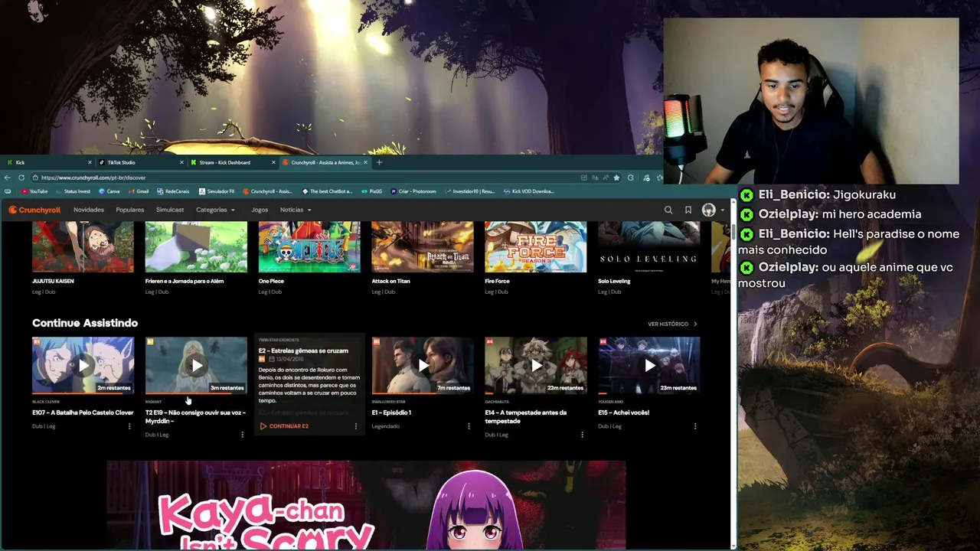Image resolution: width=980 pixels, height=551 pixels.
Task: Open the Jogos menu item
Action: pos(260,210)
